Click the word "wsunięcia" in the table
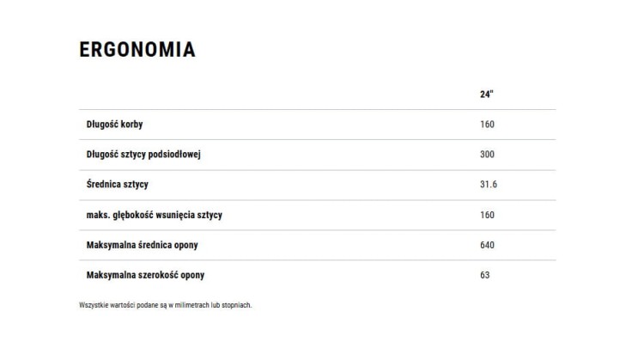 [x=179, y=215]
